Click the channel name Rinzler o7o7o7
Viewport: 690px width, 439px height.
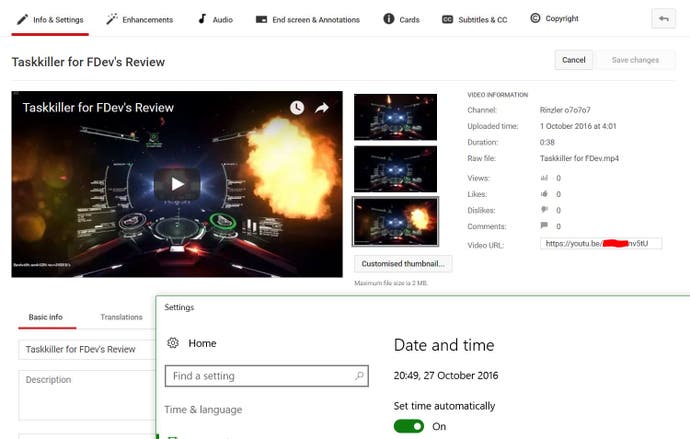pos(565,110)
